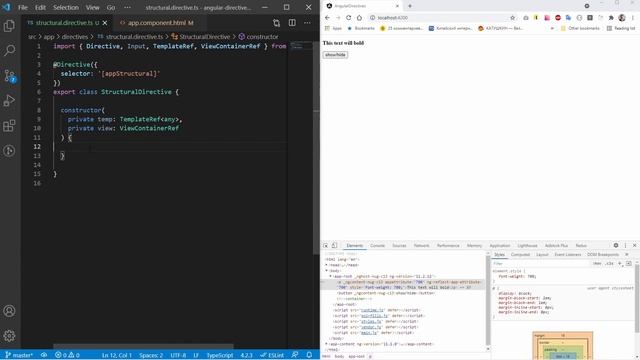Open the Chrome Extensions puzzle icon
Screen dimensions: 640x360
pyautogui.click(x=611, y=18)
